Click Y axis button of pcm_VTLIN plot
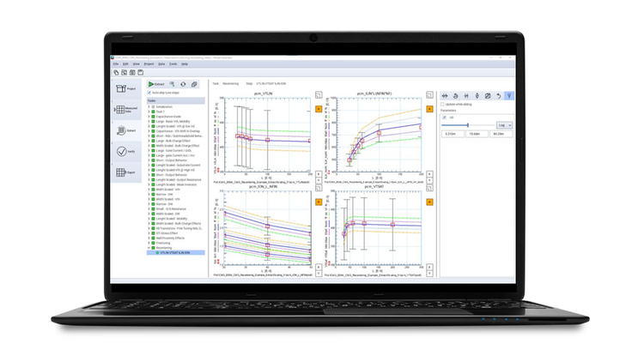This screenshot has width=644, height=362. click(319, 181)
